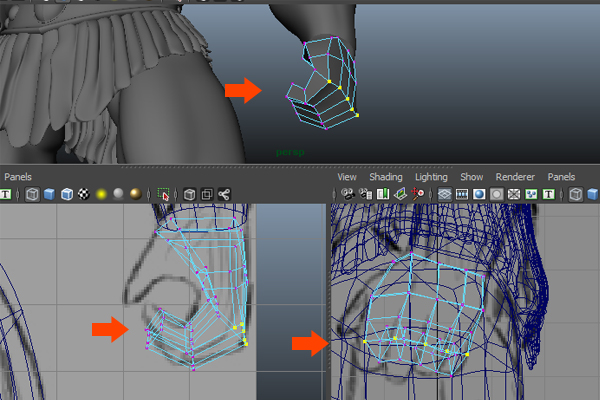600x400 pixels.
Task: Click the Camera Bookmarks icon
Action: tap(383, 194)
